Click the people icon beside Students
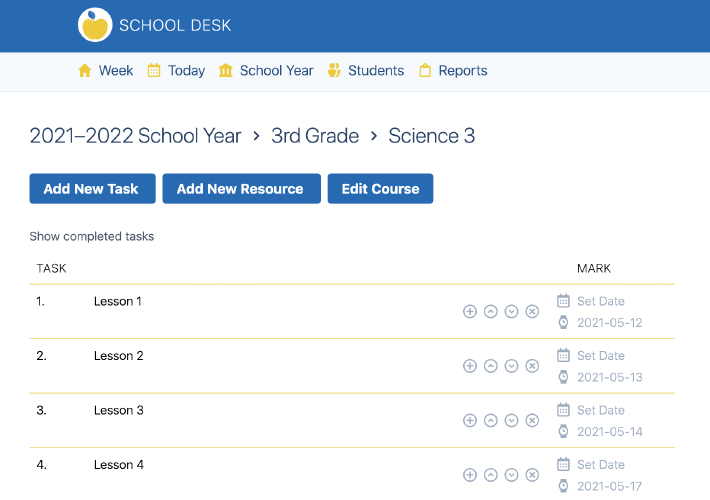 point(334,71)
